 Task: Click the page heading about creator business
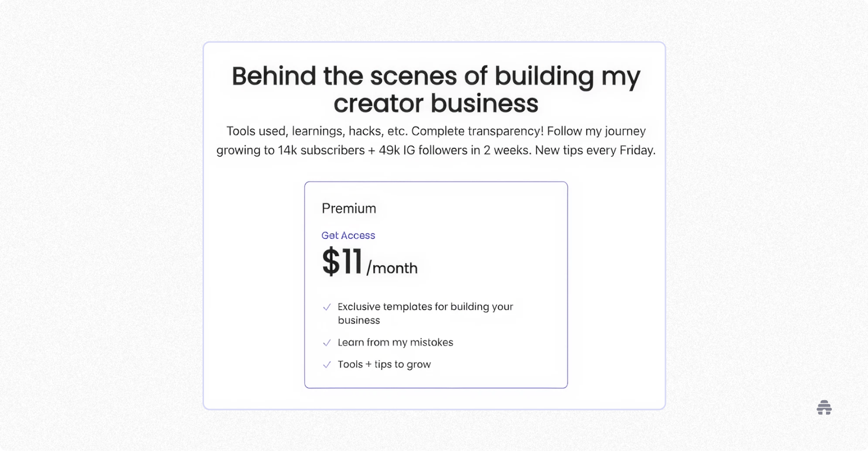point(435,89)
